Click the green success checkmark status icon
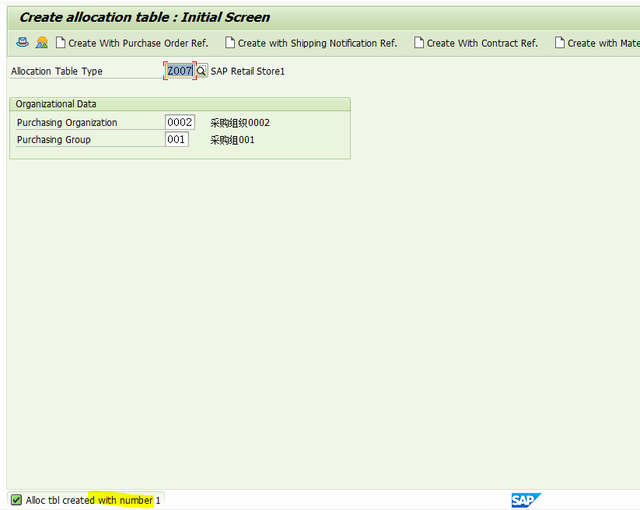 [16, 500]
